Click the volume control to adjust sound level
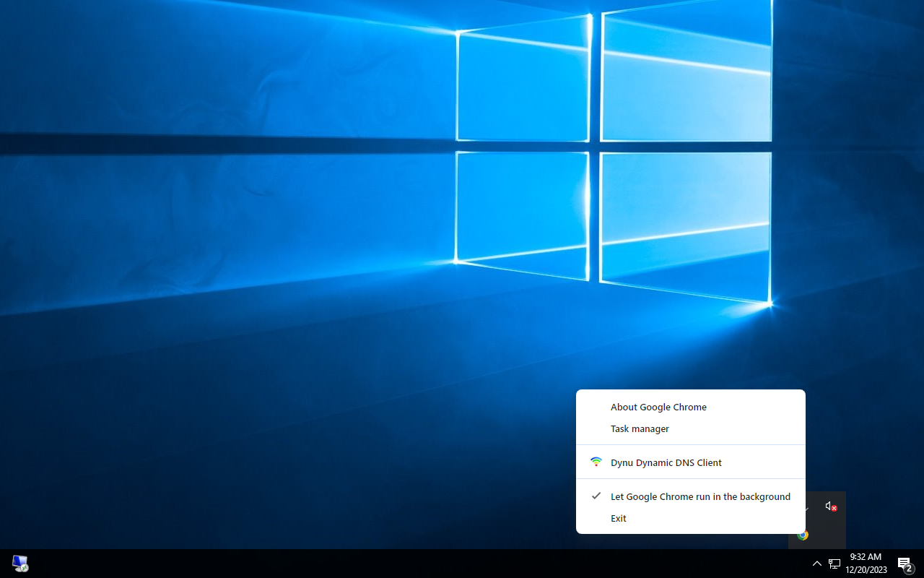This screenshot has width=924, height=578. 827,506
